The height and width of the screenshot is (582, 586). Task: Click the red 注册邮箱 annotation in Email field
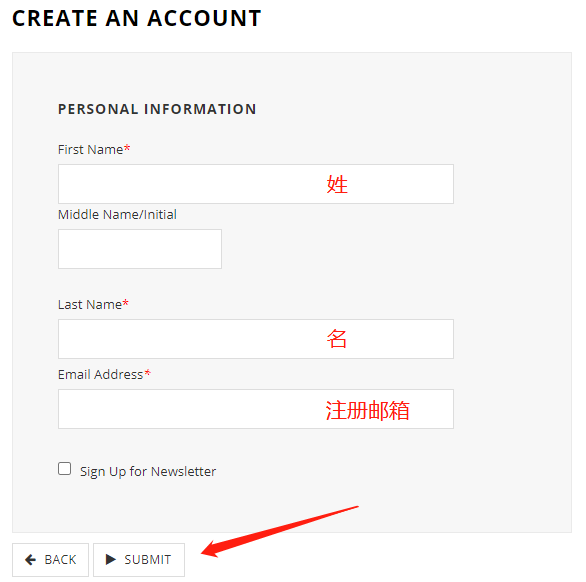[x=368, y=410]
